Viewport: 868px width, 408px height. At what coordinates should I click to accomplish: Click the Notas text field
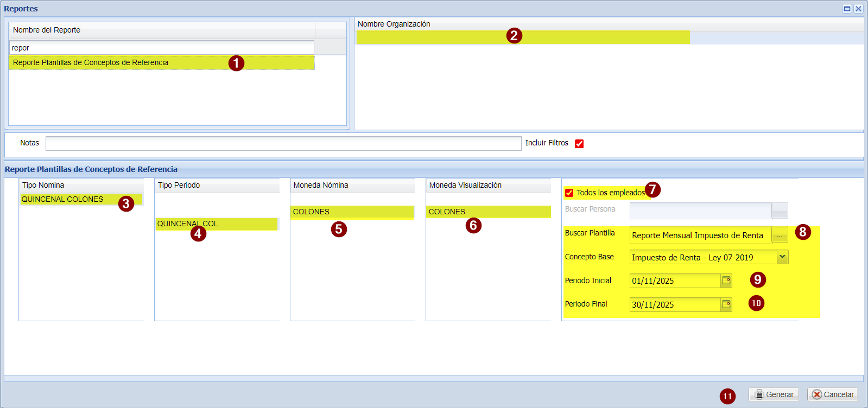click(283, 143)
